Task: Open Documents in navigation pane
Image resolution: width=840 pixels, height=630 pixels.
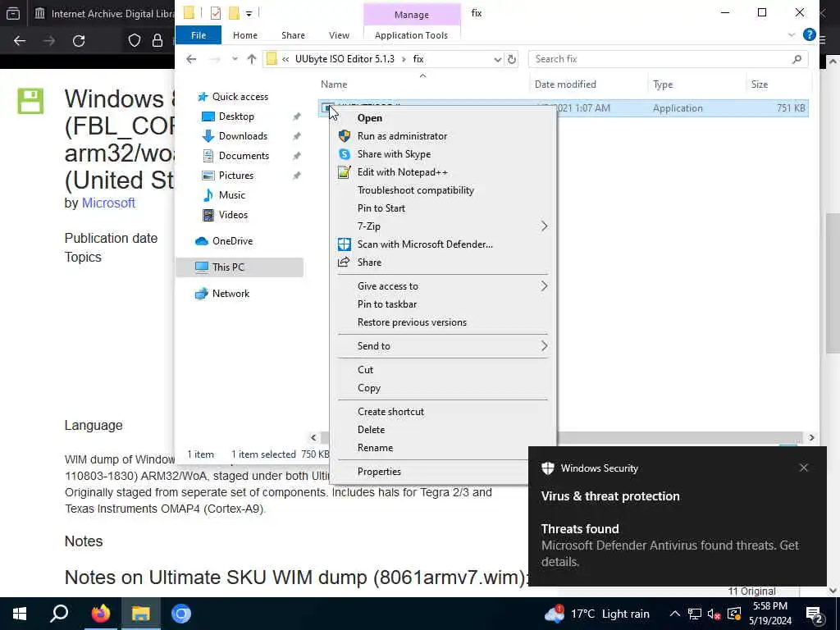Action: [x=244, y=156]
